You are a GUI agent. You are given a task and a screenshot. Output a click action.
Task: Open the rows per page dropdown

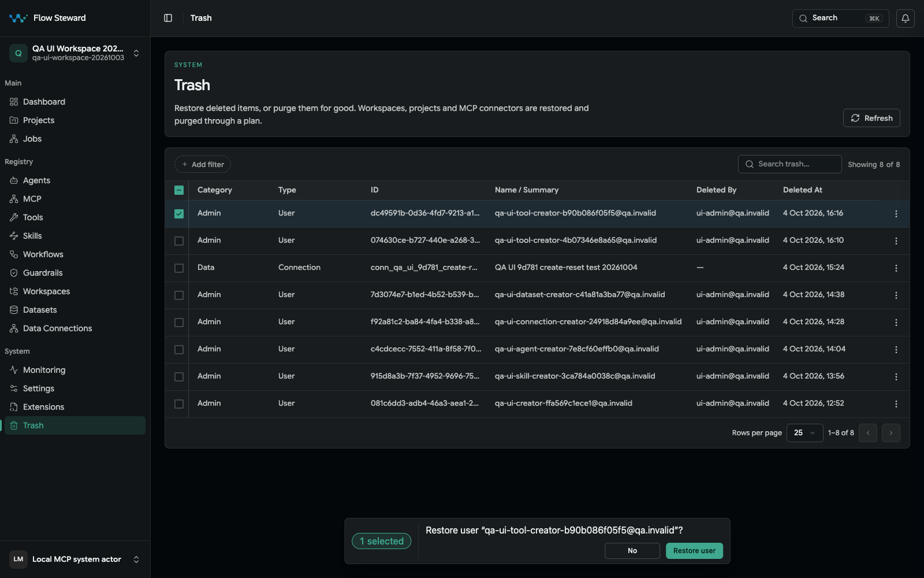pyautogui.click(x=804, y=433)
